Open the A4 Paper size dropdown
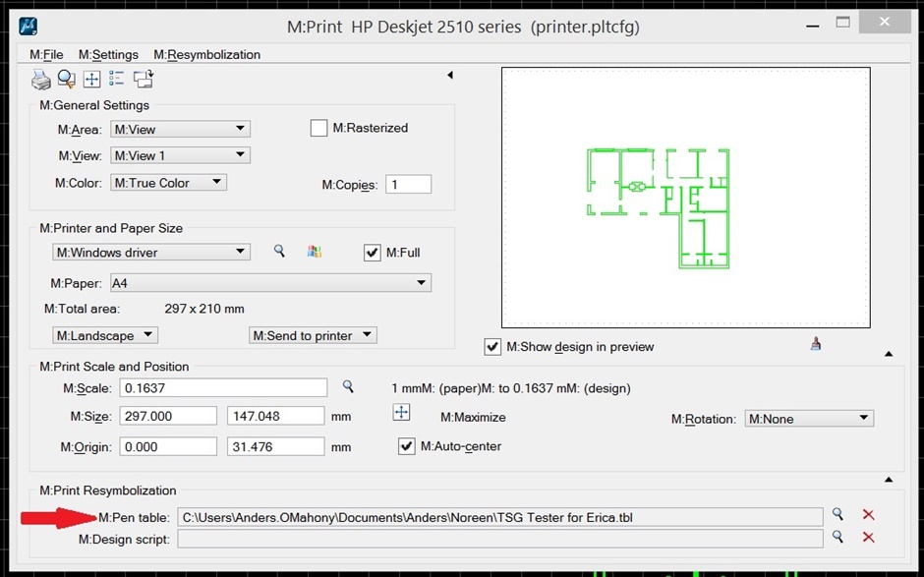924x577 pixels. [271, 283]
